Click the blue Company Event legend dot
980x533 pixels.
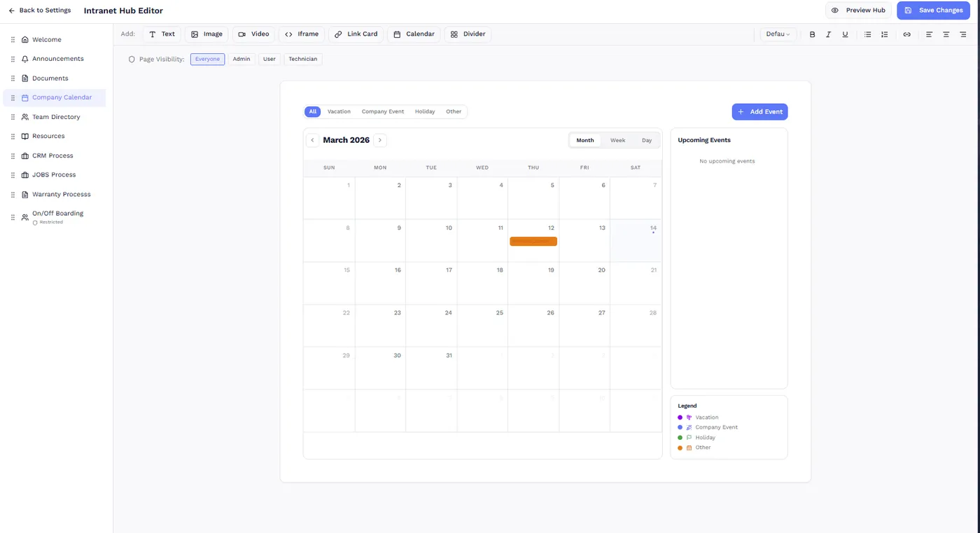click(680, 427)
